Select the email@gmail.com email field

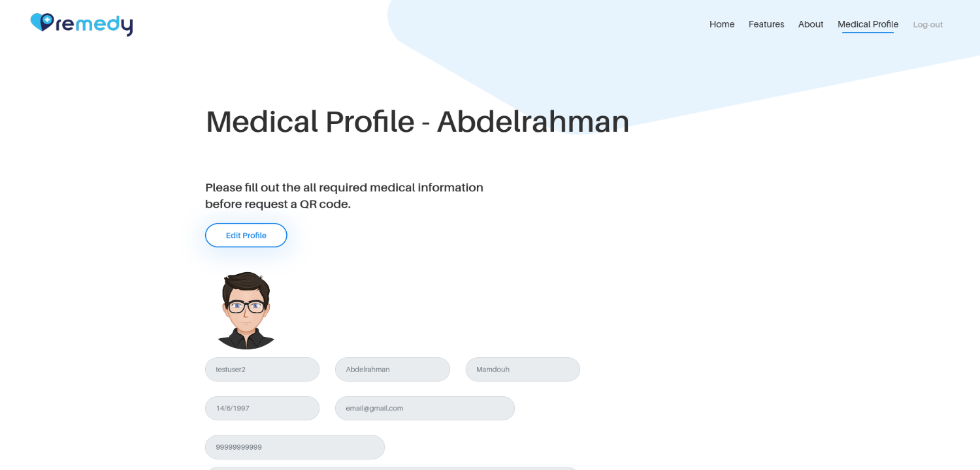point(425,408)
